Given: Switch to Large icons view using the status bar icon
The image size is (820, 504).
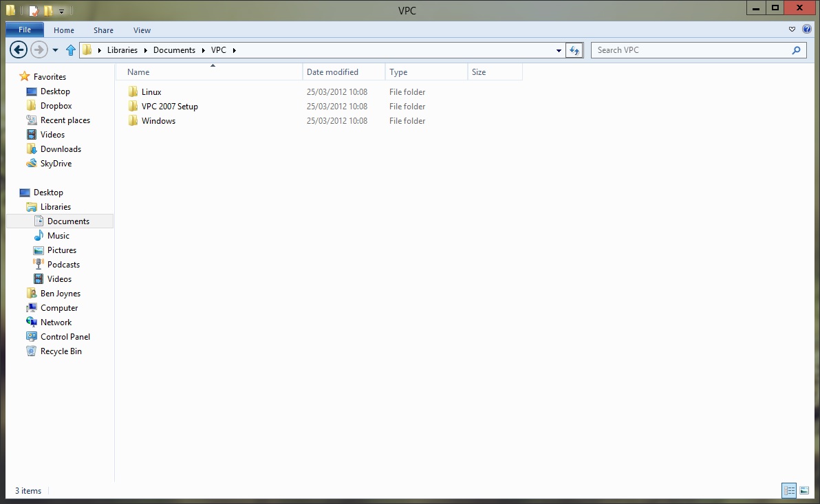Looking at the screenshot, I should (804, 490).
